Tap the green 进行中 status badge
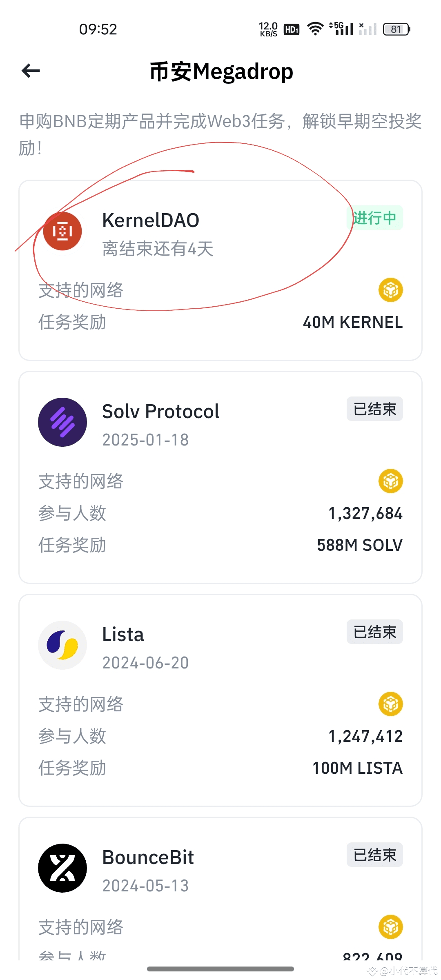 [x=375, y=218]
